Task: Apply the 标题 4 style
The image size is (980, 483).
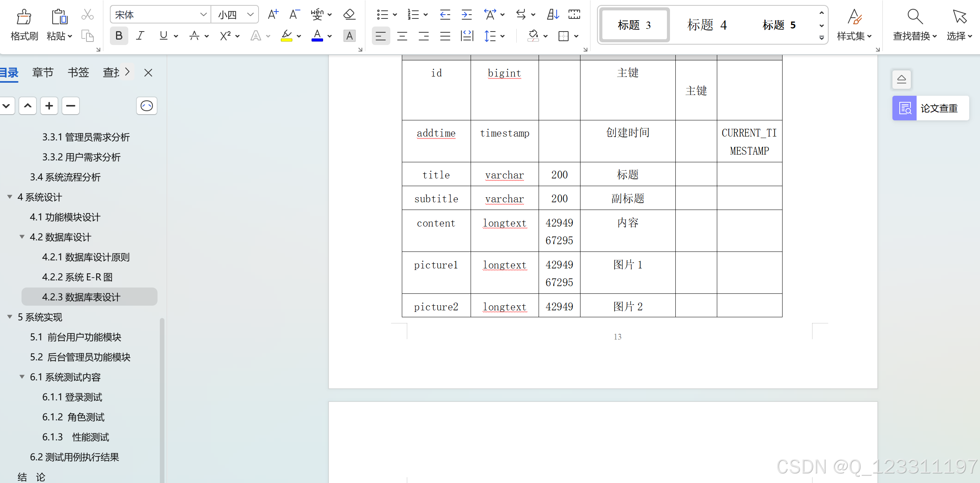Action: click(707, 25)
